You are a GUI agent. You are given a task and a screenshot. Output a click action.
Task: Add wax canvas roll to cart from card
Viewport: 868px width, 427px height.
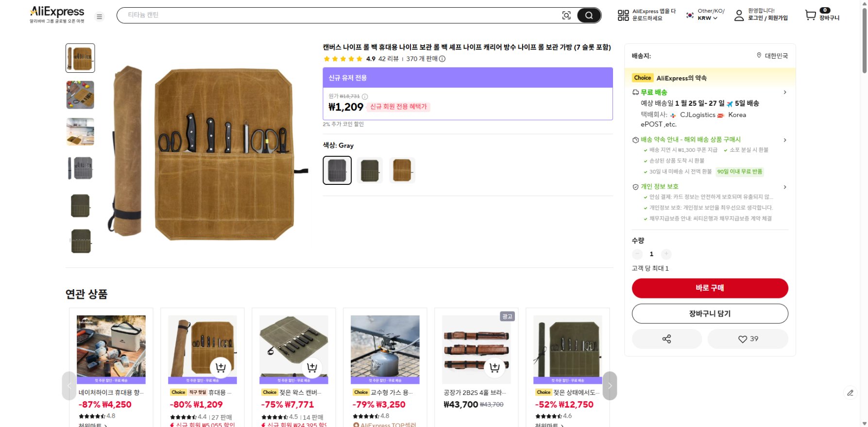(311, 368)
